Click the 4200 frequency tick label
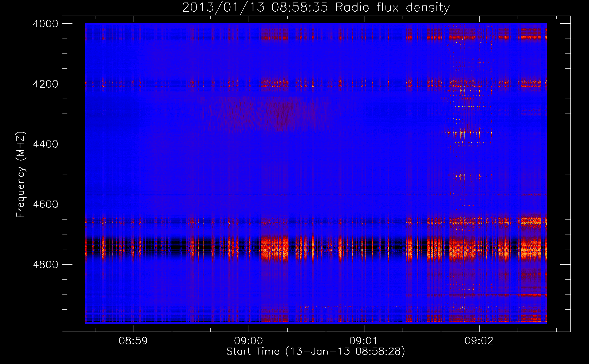 [46, 84]
